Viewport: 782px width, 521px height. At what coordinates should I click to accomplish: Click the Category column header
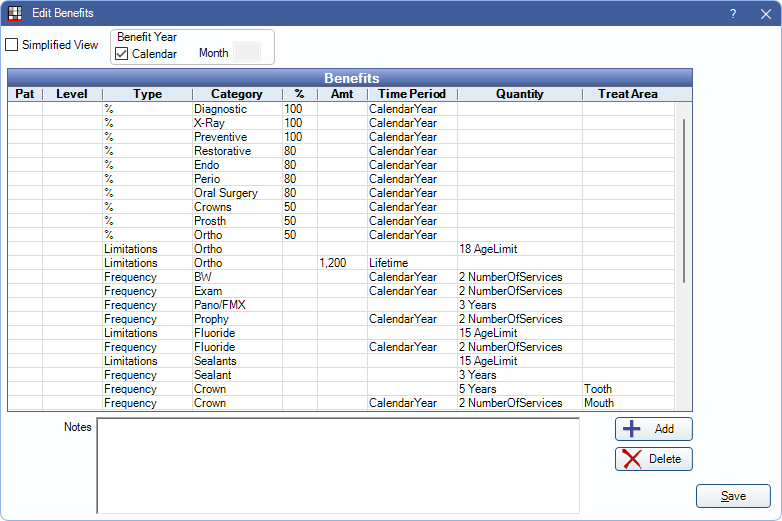click(x=237, y=94)
